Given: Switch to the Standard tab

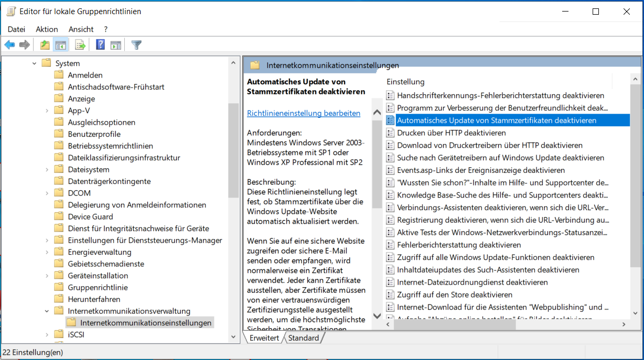Looking at the screenshot, I should tap(304, 338).
